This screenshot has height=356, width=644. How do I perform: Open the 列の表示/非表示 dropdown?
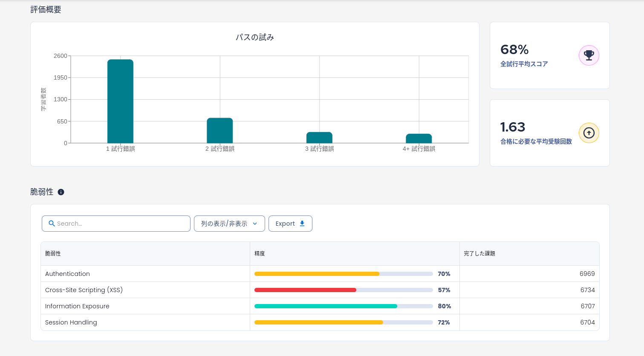click(229, 224)
